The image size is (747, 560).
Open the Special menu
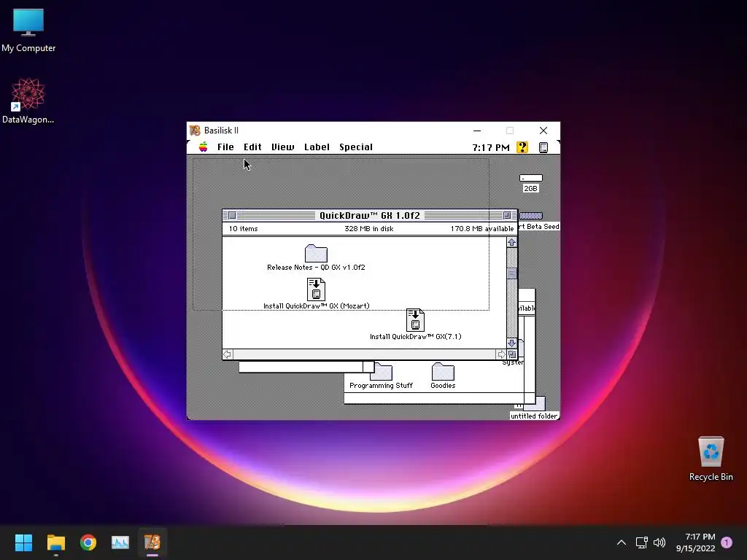(x=356, y=147)
